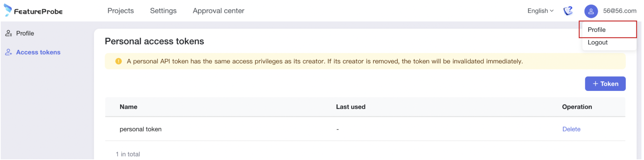The image size is (644, 160).
Task: Select Access tokens in the sidebar
Action: [38, 52]
